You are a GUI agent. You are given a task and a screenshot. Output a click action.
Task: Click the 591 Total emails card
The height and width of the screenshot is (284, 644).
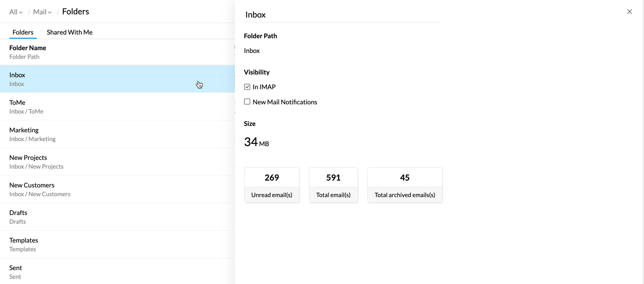point(333,185)
